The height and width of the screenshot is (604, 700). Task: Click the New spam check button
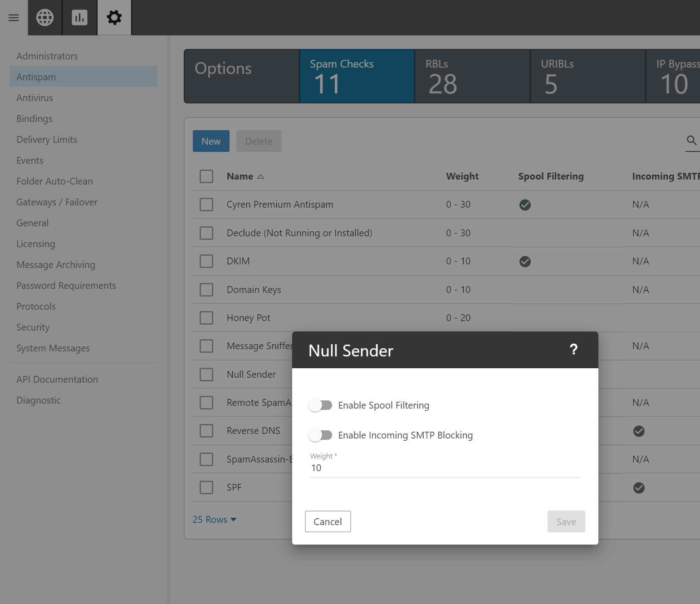tap(211, 141)
